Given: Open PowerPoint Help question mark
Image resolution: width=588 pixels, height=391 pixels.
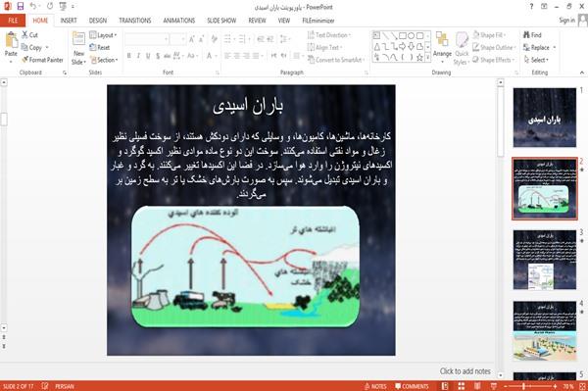Looking at the screenshot, I should click(531, 7).
